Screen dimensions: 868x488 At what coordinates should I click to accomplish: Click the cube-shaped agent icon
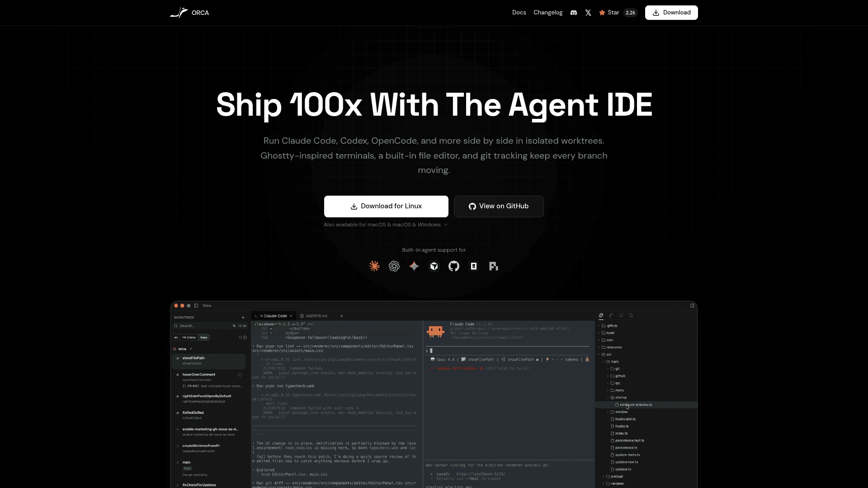click(434, 266)
